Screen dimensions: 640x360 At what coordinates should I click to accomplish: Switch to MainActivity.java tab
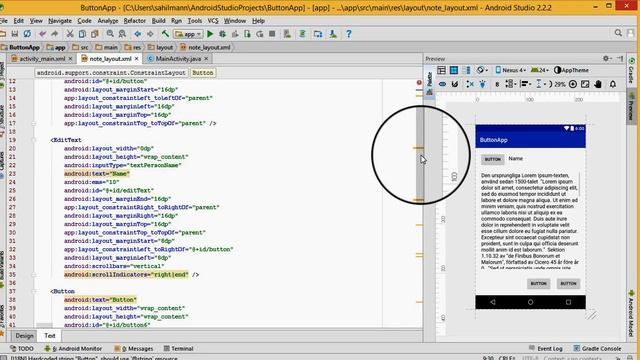click(x=178, y=59)
